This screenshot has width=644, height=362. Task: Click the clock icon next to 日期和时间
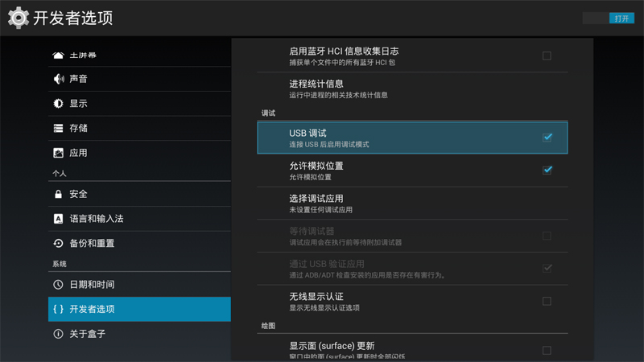(x=58, y=285)
